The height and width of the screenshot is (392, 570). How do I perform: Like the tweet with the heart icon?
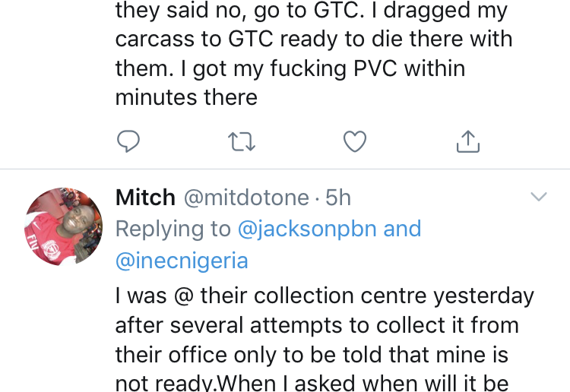355,141
